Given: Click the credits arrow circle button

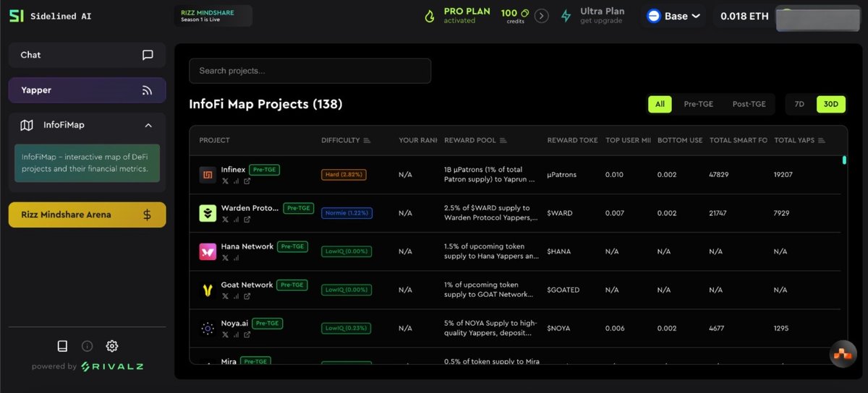Looking at the screenshot, I should tap(541, 16).
